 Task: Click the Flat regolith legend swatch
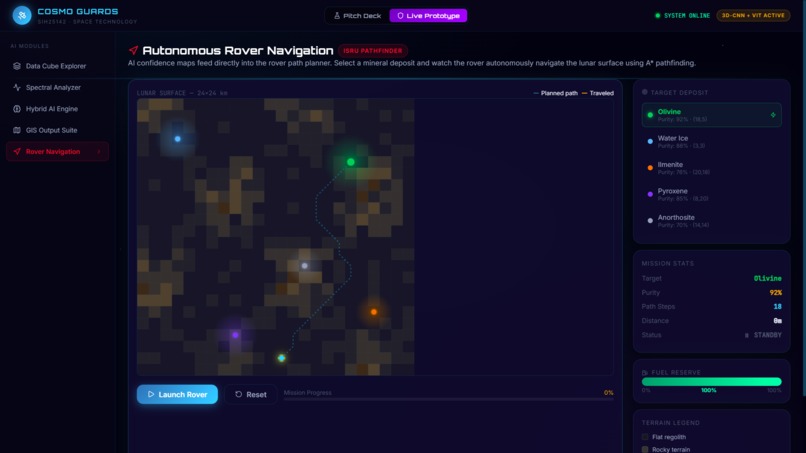click(645, 437)
